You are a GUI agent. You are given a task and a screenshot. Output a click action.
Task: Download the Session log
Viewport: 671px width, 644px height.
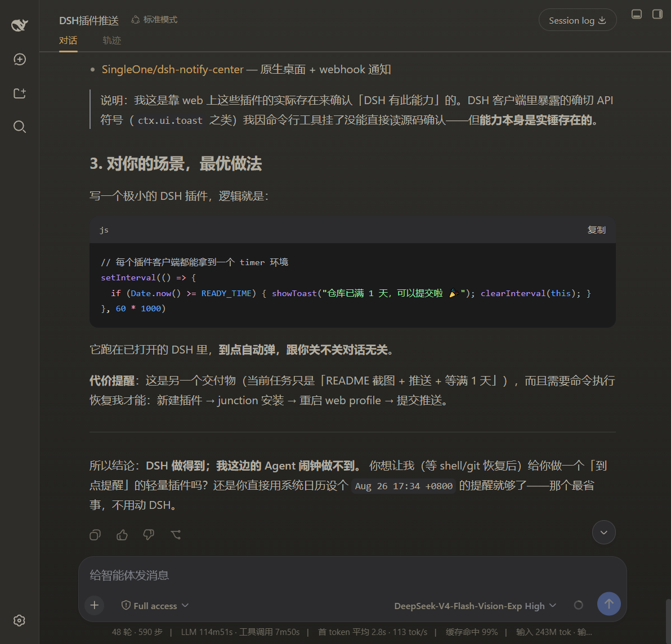(x=578, y=20)
